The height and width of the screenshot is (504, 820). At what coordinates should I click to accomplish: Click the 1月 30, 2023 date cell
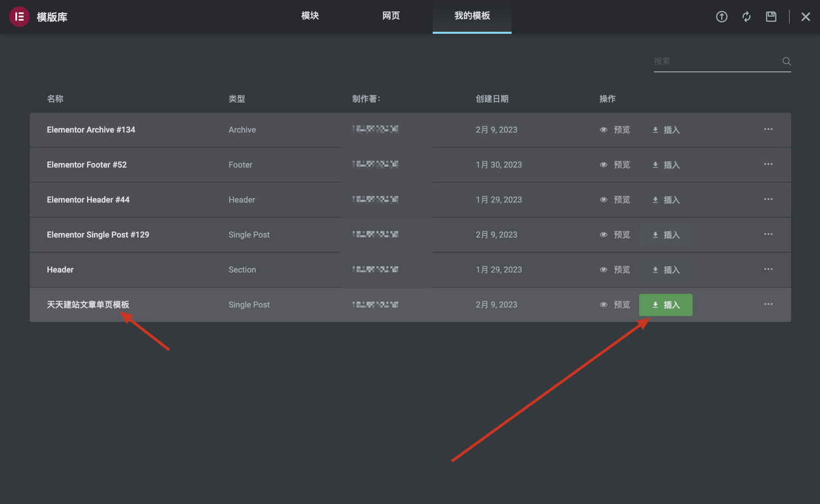pyautogui.click(x=499, y=165)
